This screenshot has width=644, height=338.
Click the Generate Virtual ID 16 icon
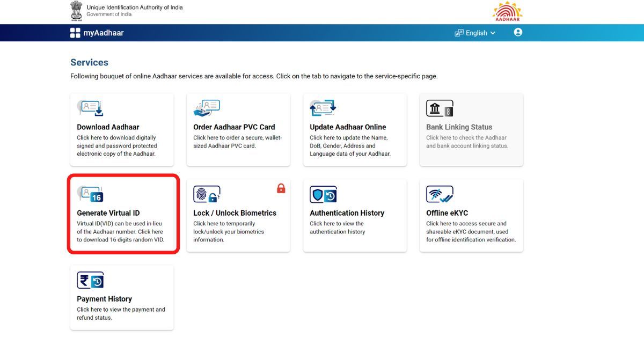[x=90, y=194]
